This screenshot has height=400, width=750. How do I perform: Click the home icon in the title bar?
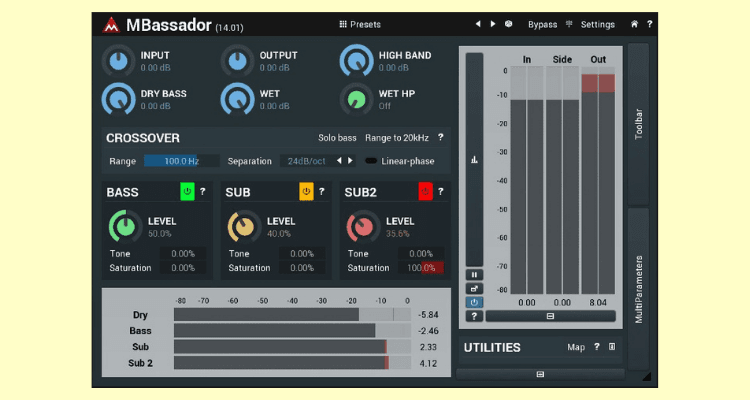pos(634,24)
